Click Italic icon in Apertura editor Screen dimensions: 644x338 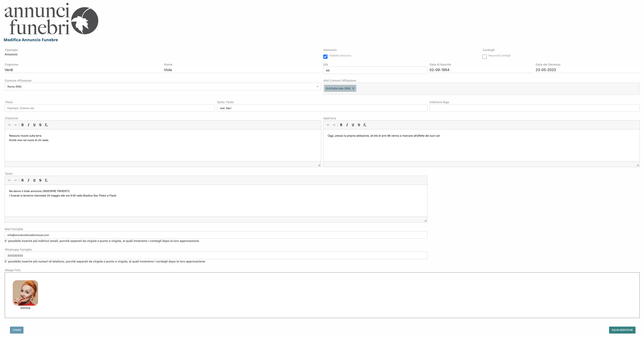point(347,125)
